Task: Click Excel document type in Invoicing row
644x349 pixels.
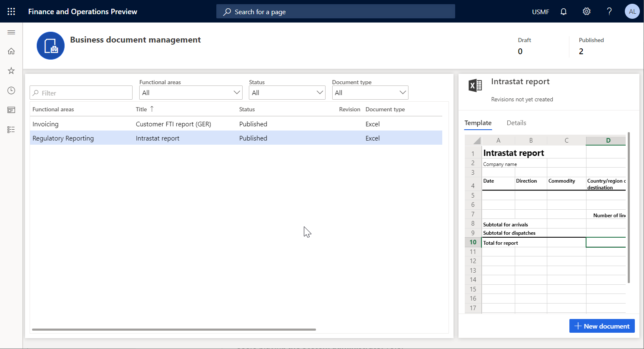Action: point(373,124)
